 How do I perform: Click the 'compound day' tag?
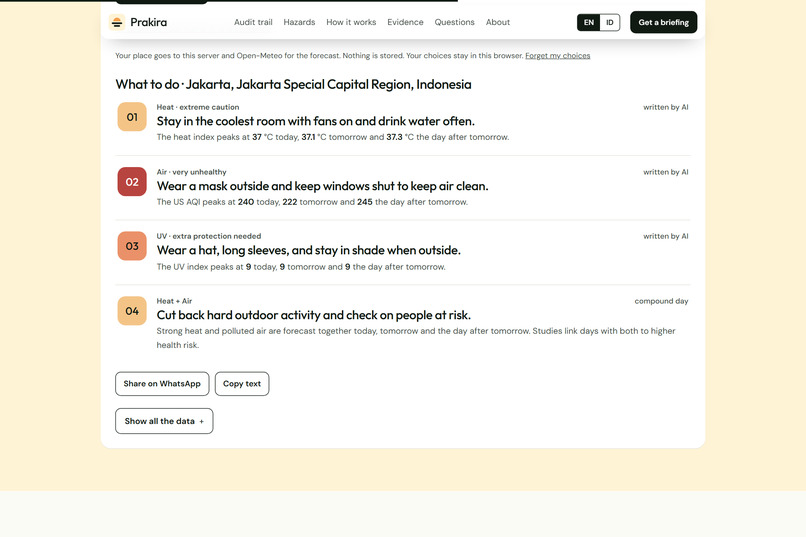pos(661,301)
